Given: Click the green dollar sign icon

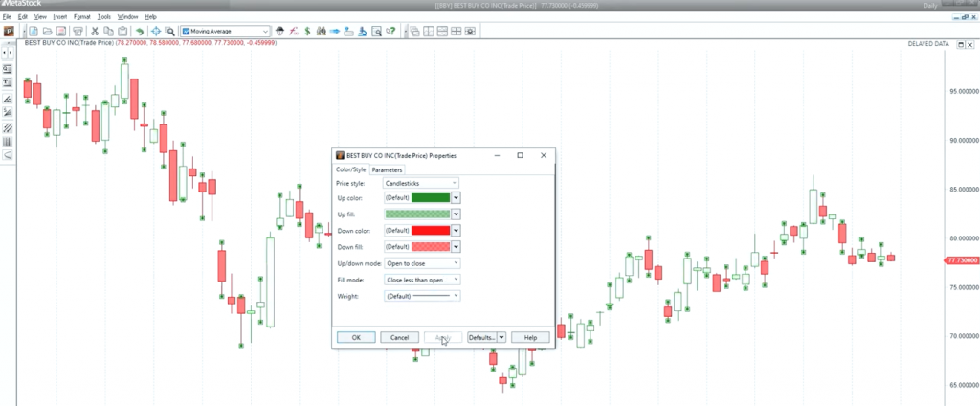Looking at the screenshot, I should [x=307, y=31].
